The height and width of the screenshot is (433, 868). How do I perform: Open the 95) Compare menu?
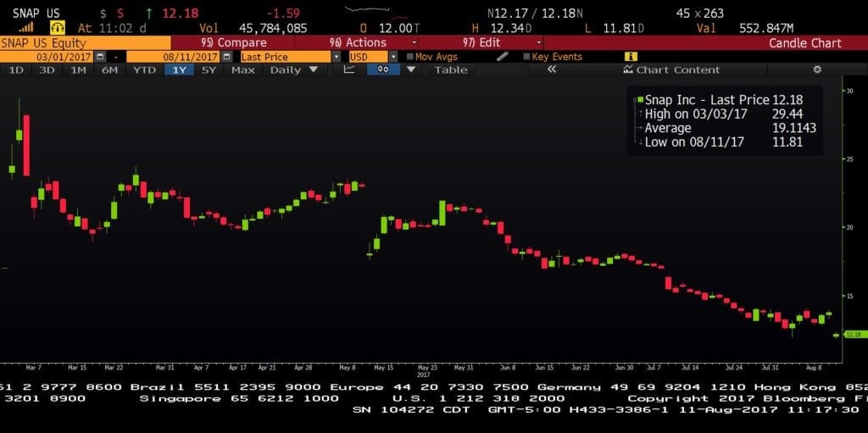tap(232, 42)
